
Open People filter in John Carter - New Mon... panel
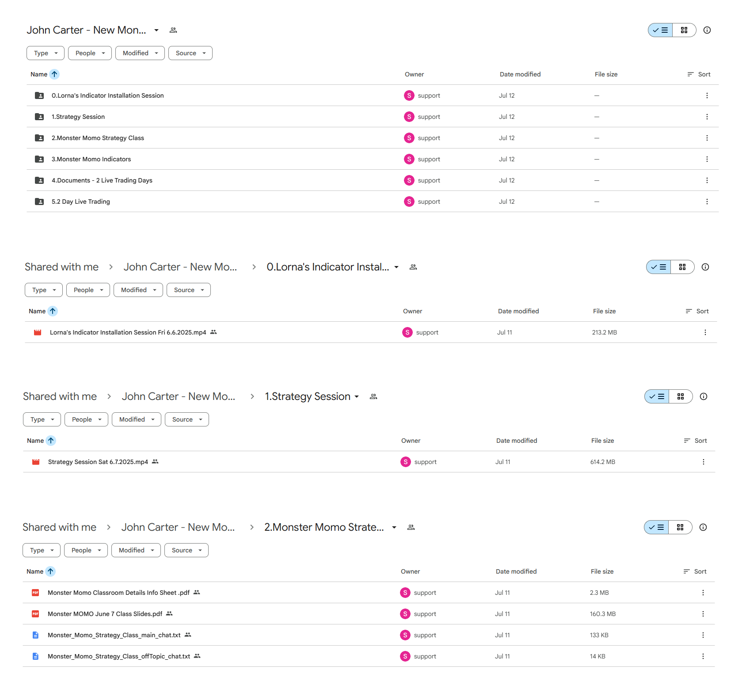click(90, 53)
